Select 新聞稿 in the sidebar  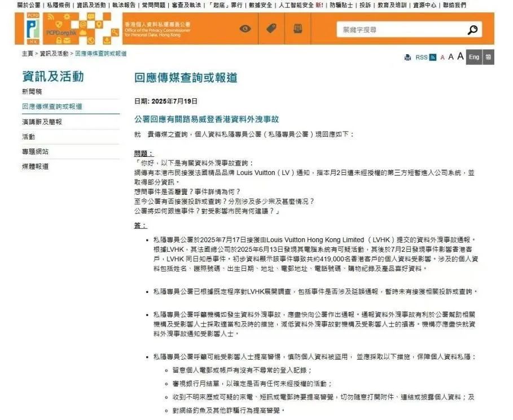[x=32, y=91]
